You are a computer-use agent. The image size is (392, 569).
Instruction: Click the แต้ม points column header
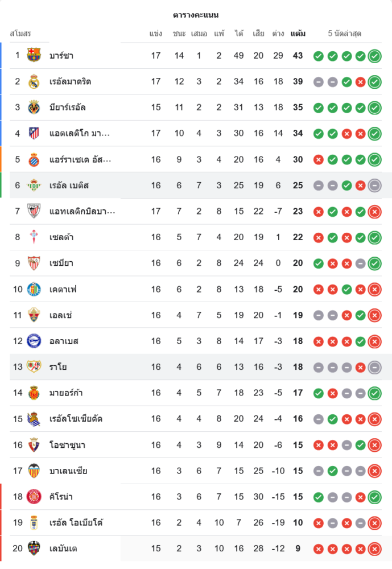(298, 34)
